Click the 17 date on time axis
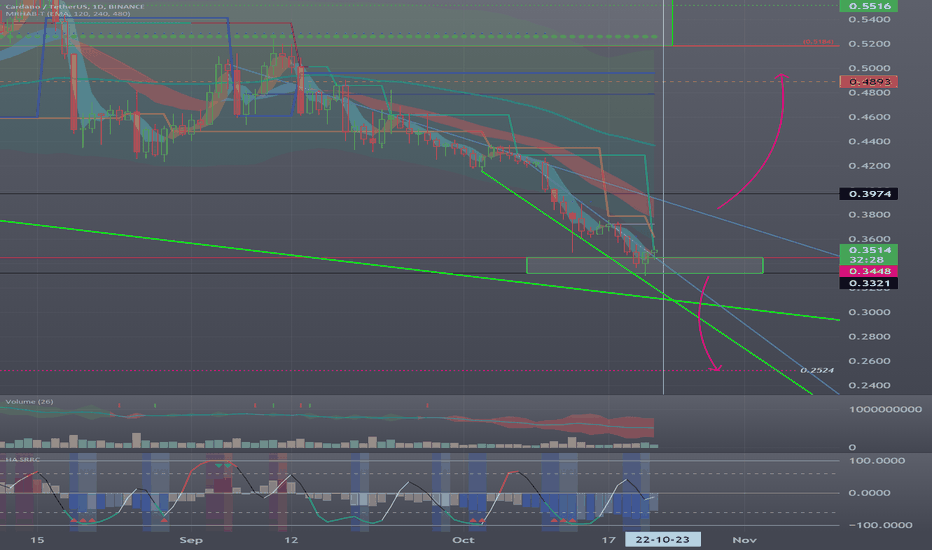 [x=608, y=540]
